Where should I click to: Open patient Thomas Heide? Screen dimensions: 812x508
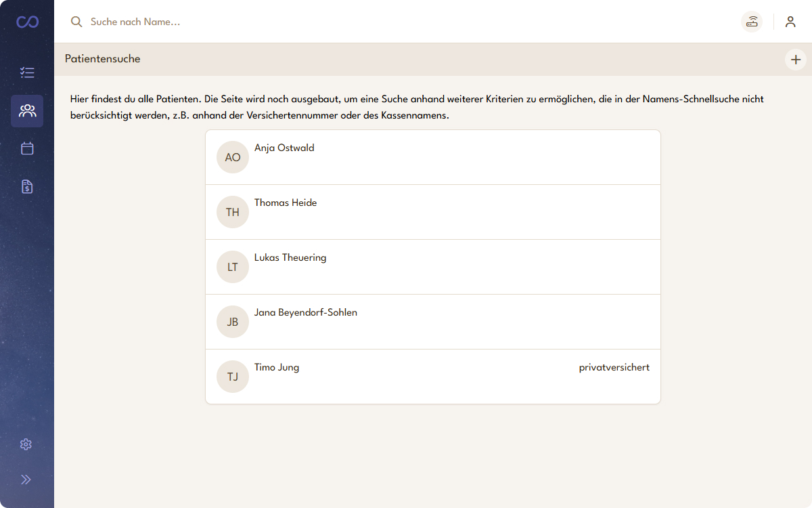point(286,203)
